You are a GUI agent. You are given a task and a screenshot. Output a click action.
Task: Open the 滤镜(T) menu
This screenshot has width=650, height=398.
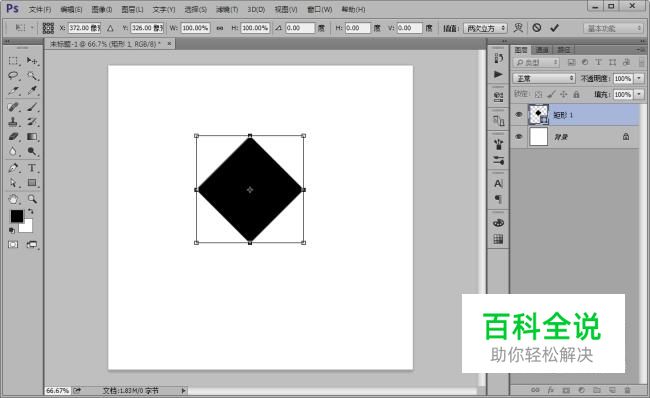pos(227,10)
